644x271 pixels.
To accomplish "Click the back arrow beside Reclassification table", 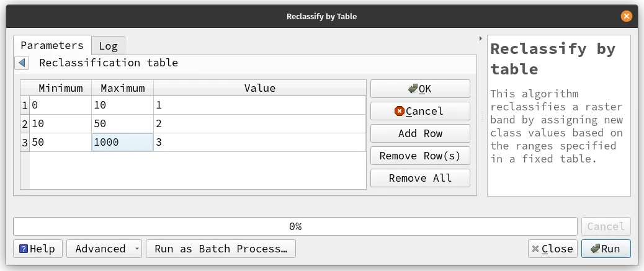I will (x=22, y=63).
